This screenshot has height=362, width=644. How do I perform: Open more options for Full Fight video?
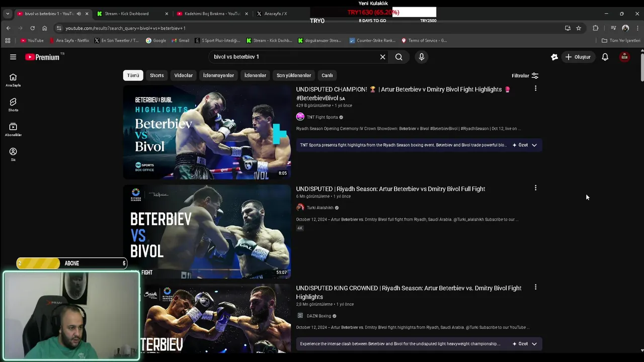pyautogui.click(x=535, y=188)
